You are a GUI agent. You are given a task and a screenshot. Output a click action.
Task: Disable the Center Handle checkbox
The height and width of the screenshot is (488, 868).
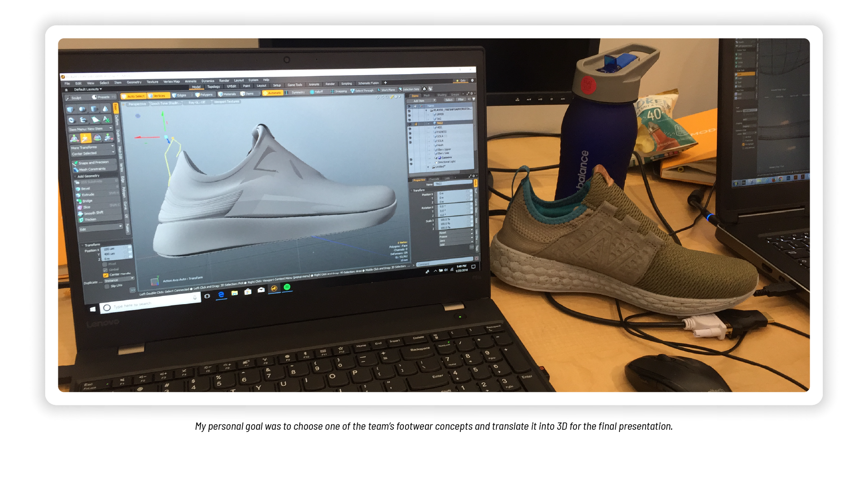(x=106, y=275)
